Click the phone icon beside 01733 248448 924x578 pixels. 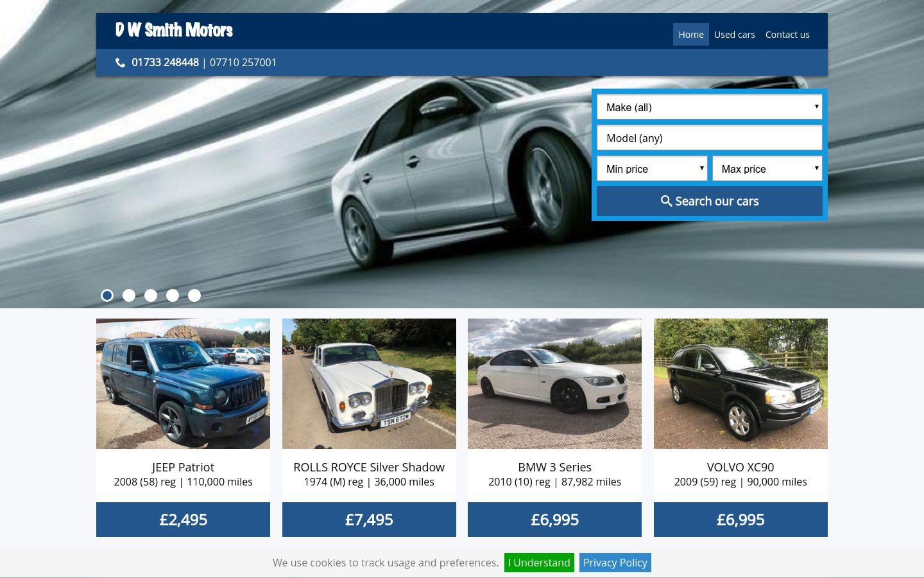pyautogui.click(x=120, y=62)
